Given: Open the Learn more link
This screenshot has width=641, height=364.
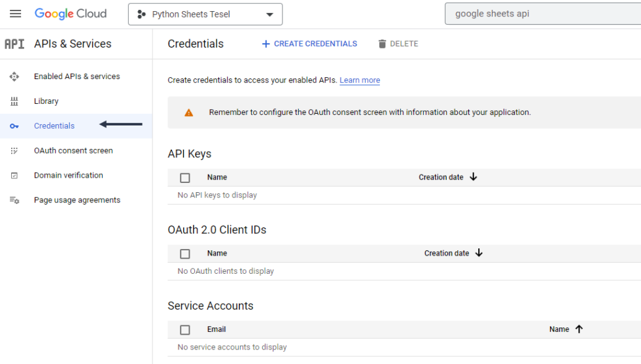Looking at the screenshot, I should pyautogui.click(x=360, y=80).
